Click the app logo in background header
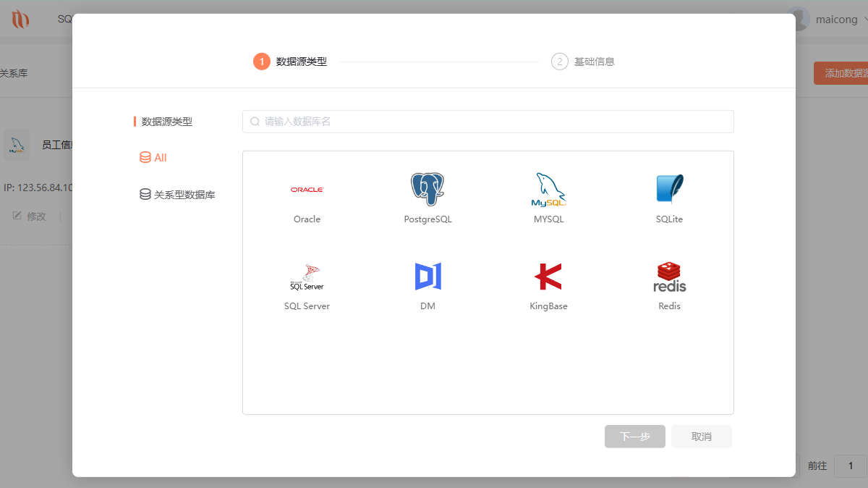 click(x=20, y=20)
